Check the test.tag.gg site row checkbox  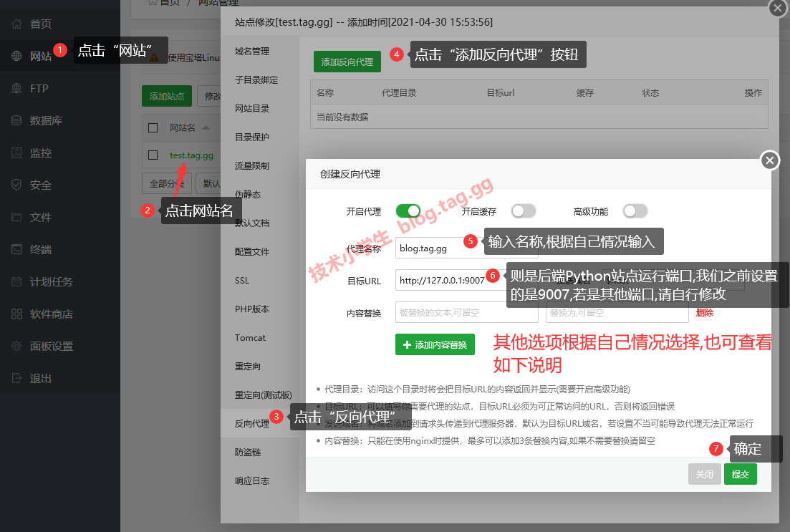point(153,155)
